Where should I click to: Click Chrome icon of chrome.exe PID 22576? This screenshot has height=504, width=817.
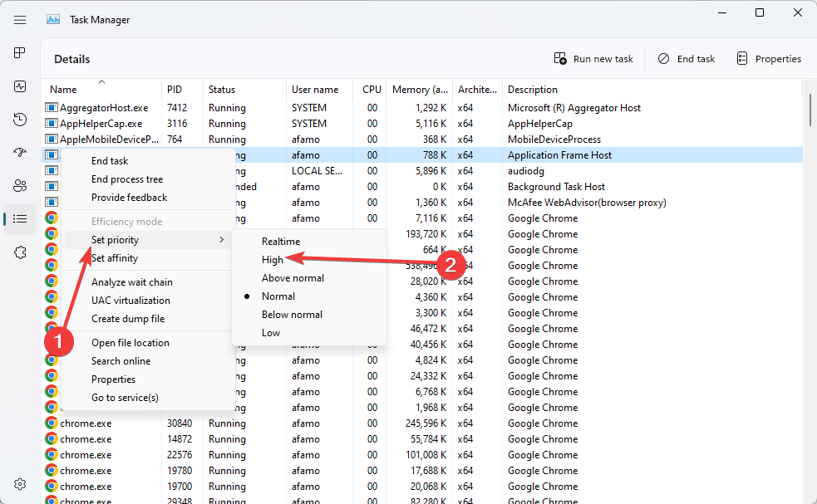pos(51,454)
